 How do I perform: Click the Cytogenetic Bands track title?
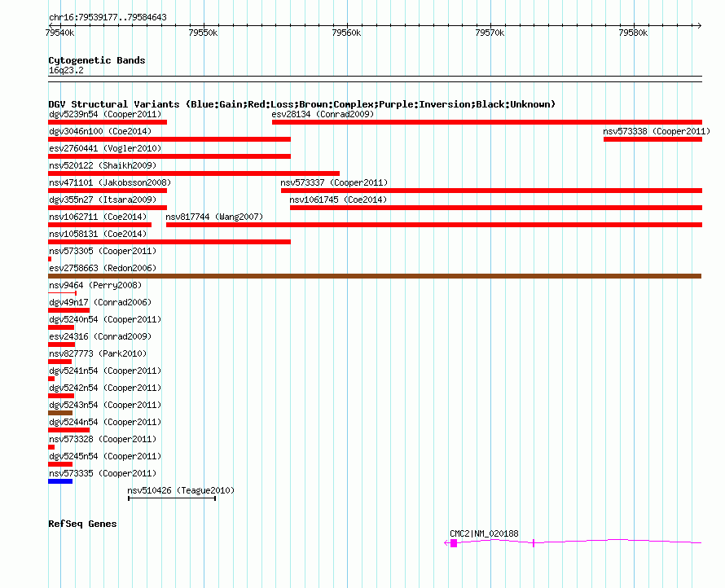(x=97, y=60)
